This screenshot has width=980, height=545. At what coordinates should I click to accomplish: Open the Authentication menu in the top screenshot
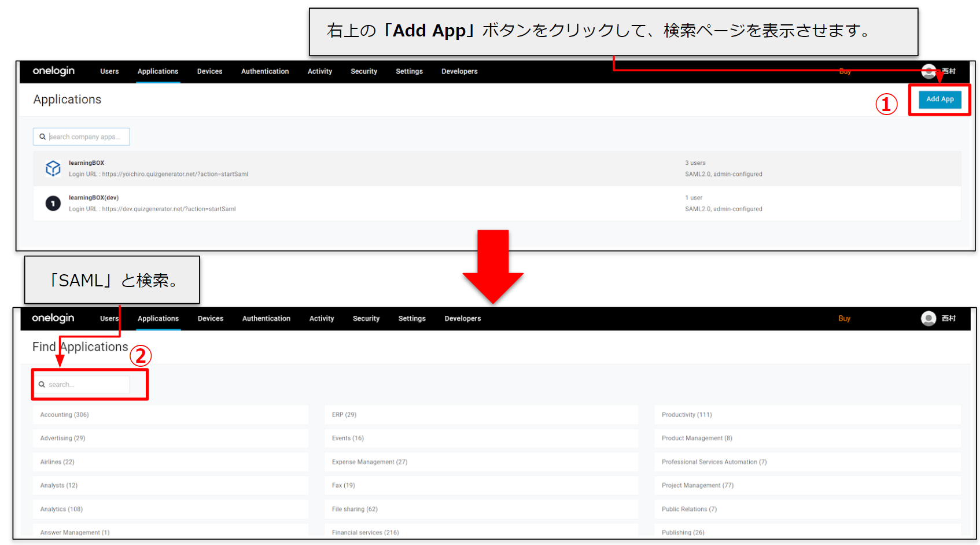point(265,71)
